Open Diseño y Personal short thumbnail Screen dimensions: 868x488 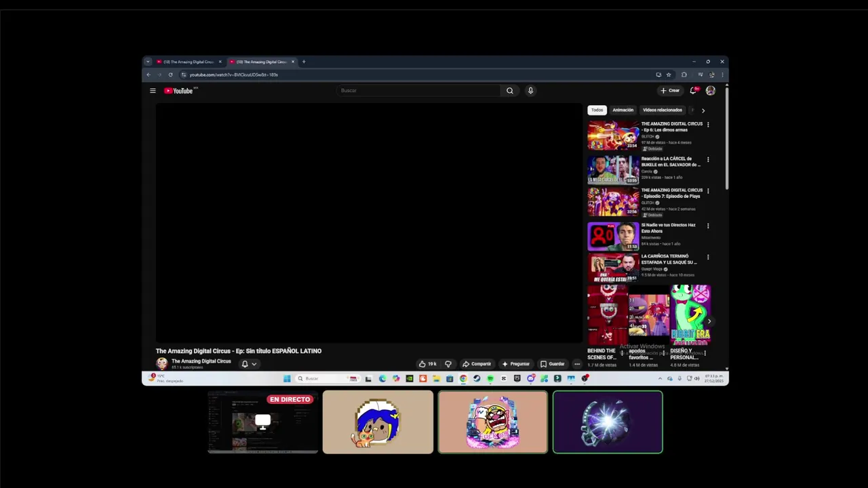690,315
